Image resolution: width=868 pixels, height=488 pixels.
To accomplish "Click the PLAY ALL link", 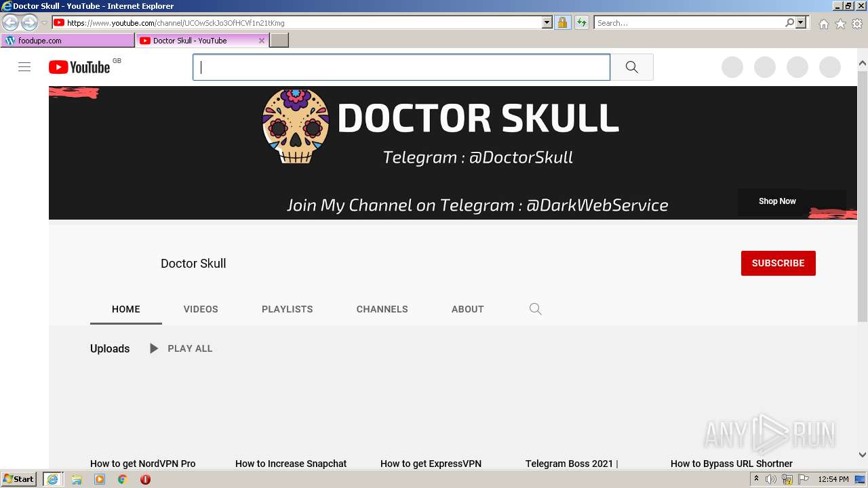I will (x=190, y=348).
